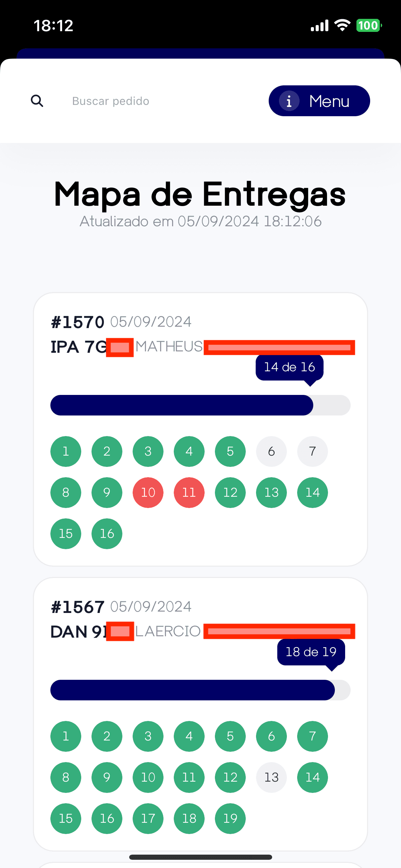Click the 14 de 16 progress bar
This screenshot has width=401, height=868.
click(x=200, y=405)
